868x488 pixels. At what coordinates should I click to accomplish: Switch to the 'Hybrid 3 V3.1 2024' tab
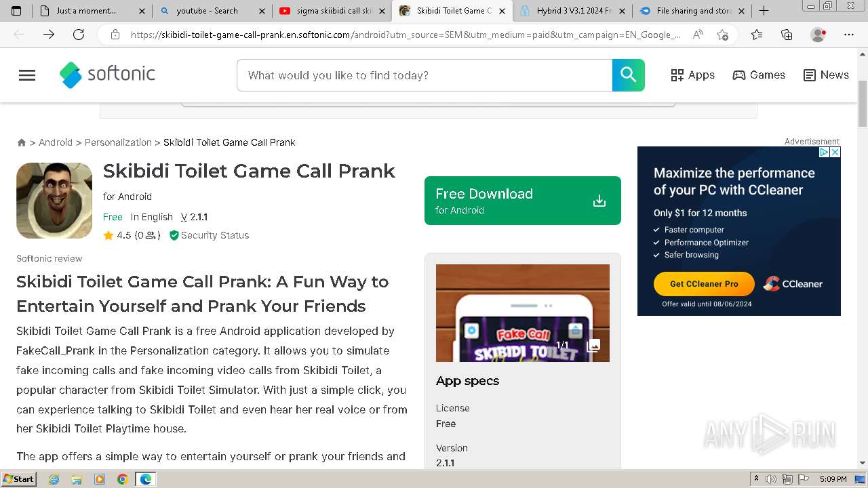[x=572, y=11]
